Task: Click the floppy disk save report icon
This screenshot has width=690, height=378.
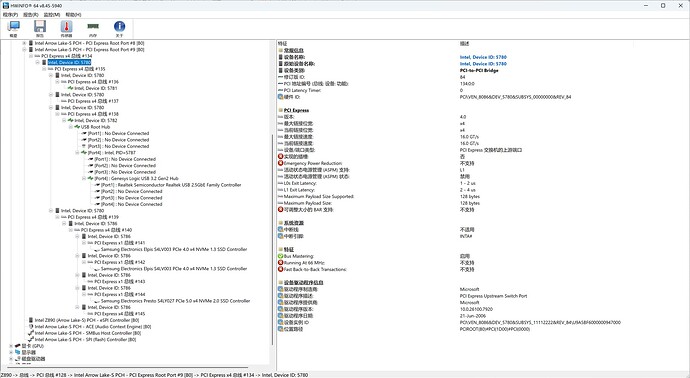Action: [x=40, y=29]
